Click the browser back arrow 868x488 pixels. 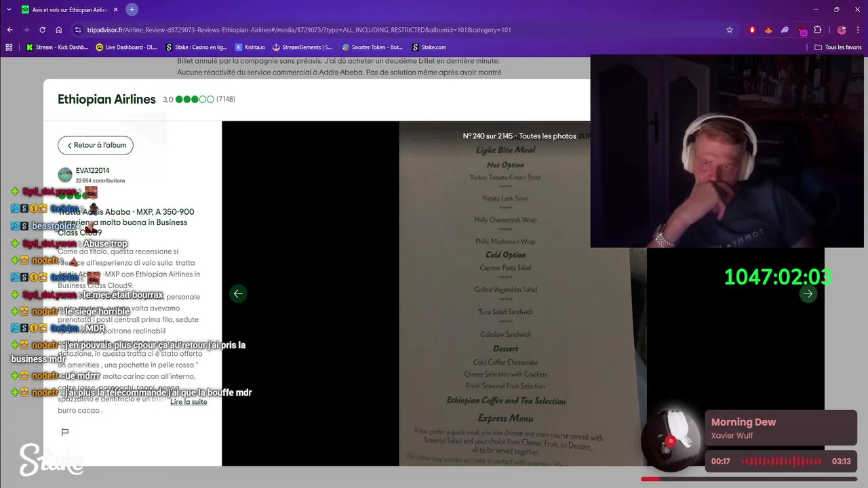coord(9,30)
